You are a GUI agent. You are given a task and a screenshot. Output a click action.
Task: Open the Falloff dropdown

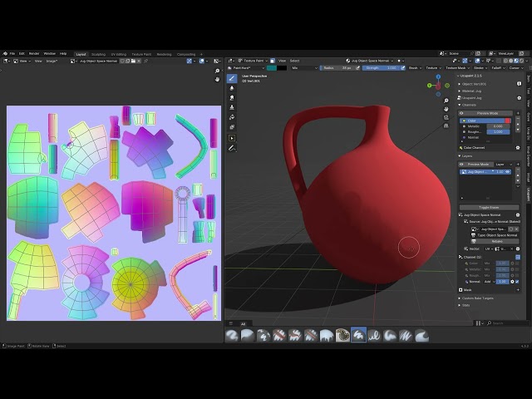(x=498, y=68)
